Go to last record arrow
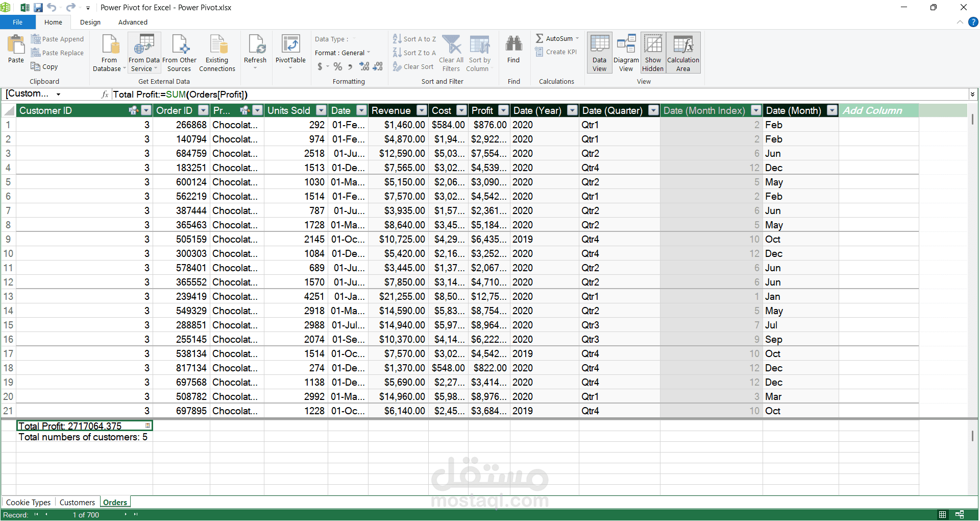 click(136, 514)
